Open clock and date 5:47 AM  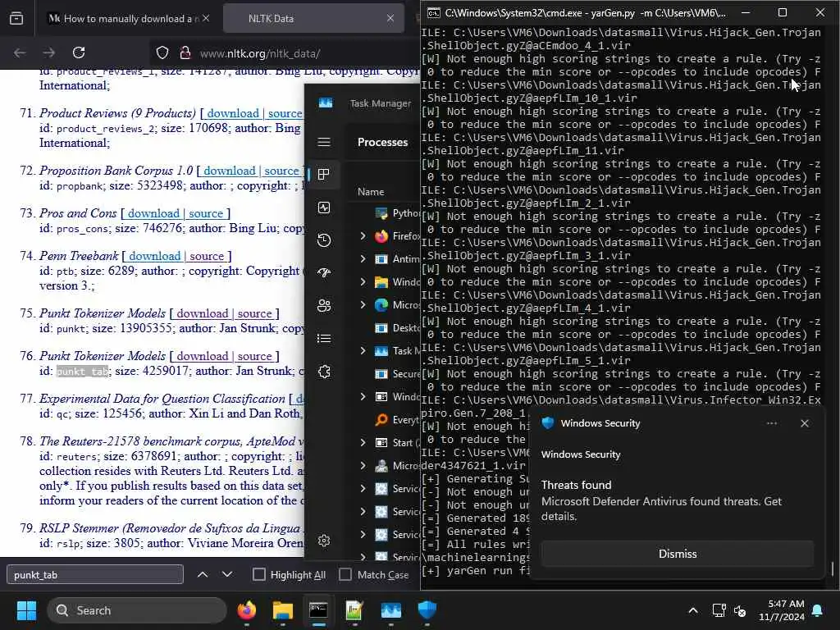(782, 610)
